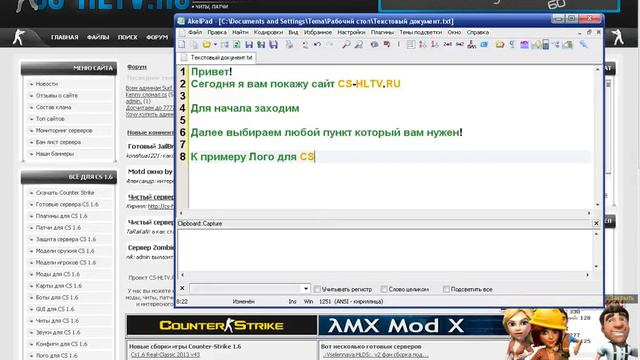Image resolution: width=640 pixels, height=360 pixels.
Task: Click the green reload document icon
Action: [x=237, y=44]
